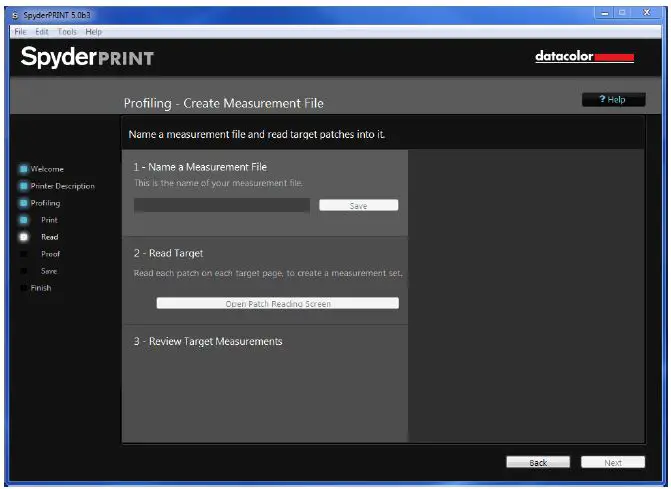Focus the measurement file name field

pyautogui.click(x=222, y=205)
